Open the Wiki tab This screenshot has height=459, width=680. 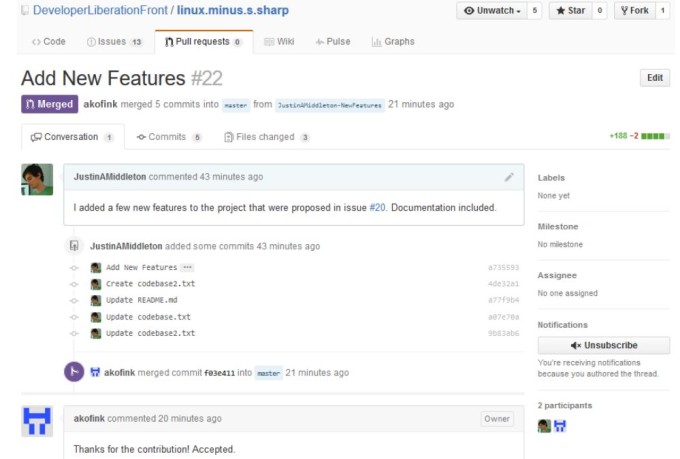pyautogui.click(x=279, y=42)
